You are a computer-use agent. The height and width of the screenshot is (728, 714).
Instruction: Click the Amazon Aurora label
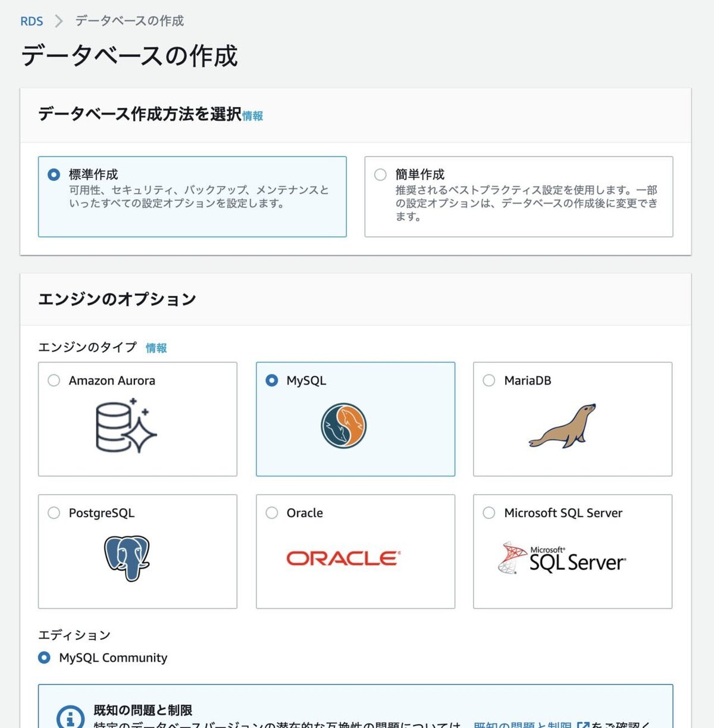[x=112, y=380]
